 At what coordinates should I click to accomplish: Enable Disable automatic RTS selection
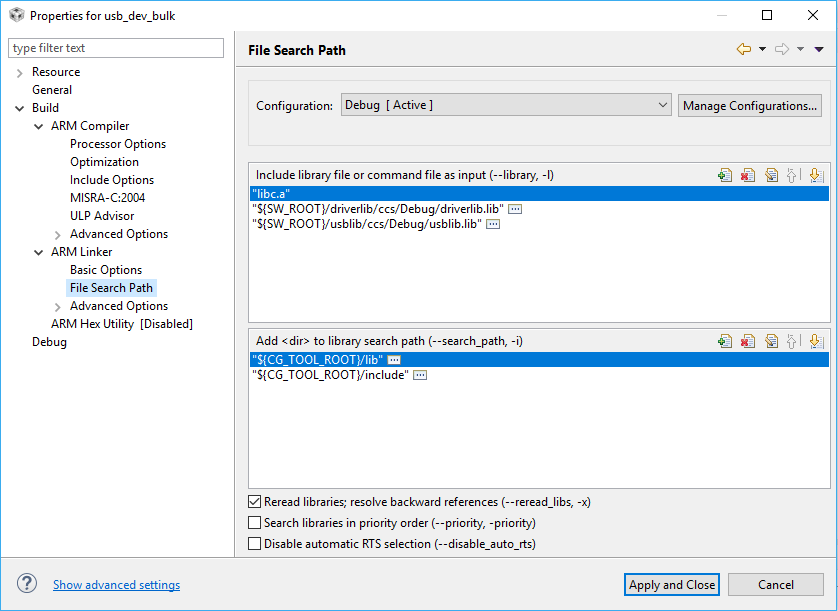coord(254,544)
